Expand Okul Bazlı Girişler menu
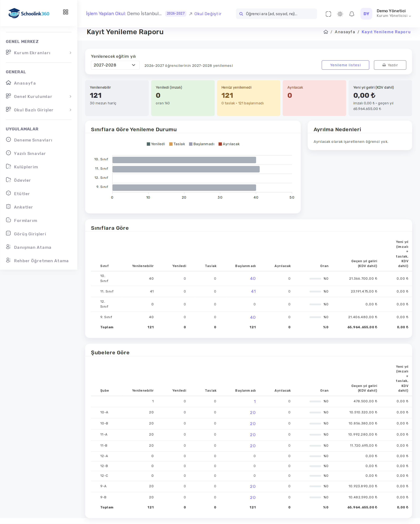The image size is (420, 524). (39, 110)
